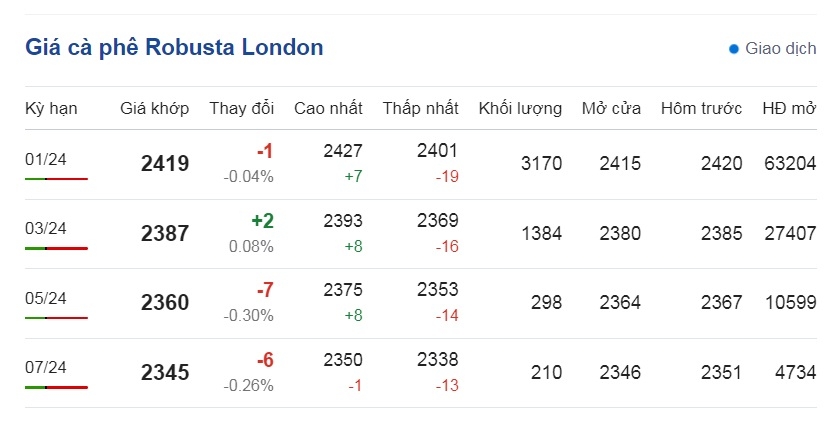Sort by the Thay đổi column header
The width and height of the screenshot is (838, 425).
point(242,108)
